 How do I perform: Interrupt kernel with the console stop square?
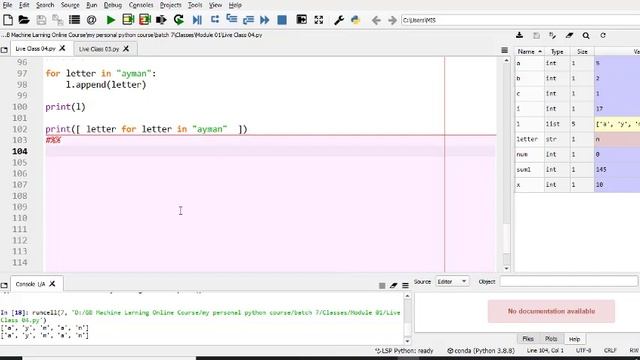tap(382, 286)
